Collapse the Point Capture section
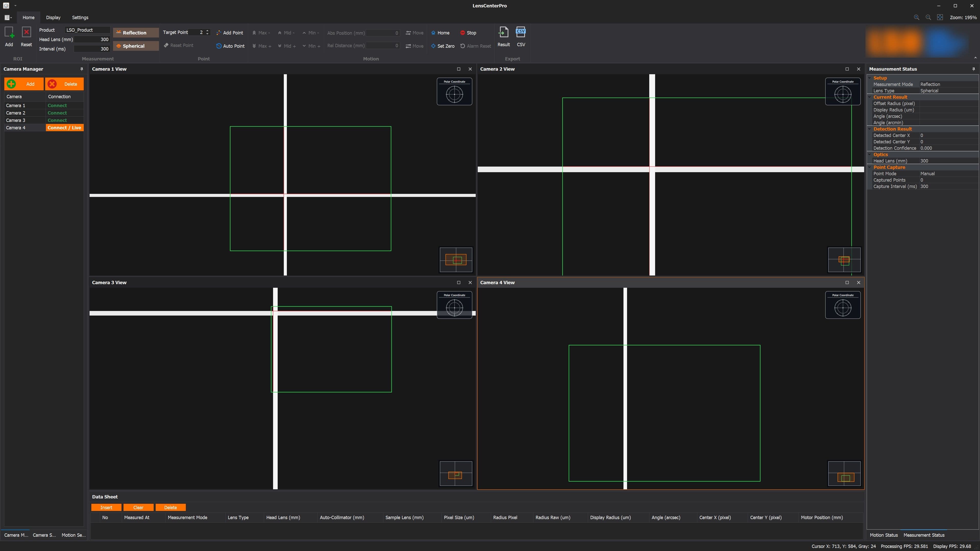The height and width of the screenshot is (551, 980). 870,167
